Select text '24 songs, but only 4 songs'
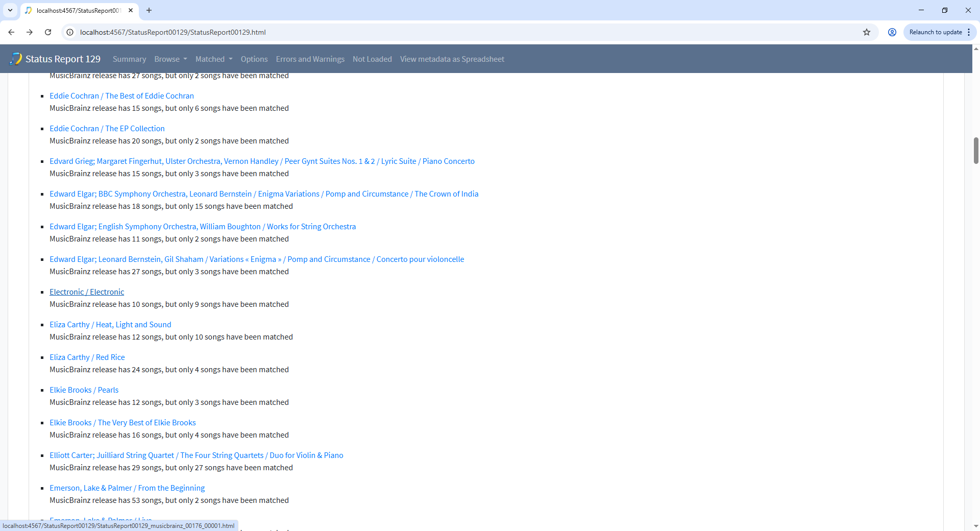 tap(176, 370)
